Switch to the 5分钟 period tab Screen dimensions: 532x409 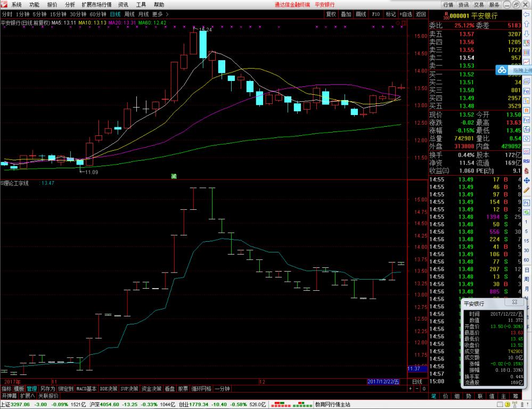(x=39, y=14)
